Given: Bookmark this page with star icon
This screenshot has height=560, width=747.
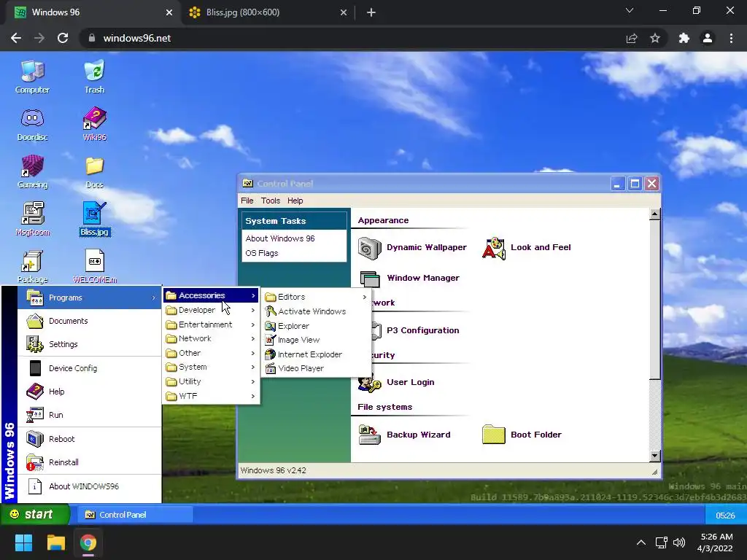Looking at the screenshot, I should (x=655, y=38).
